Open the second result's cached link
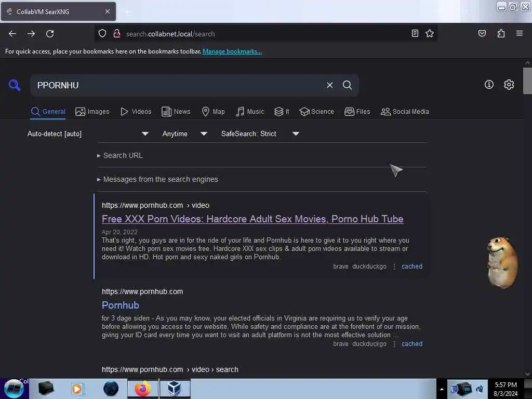Viewport: 532px width, 399px height. click(x=412, y=344)
